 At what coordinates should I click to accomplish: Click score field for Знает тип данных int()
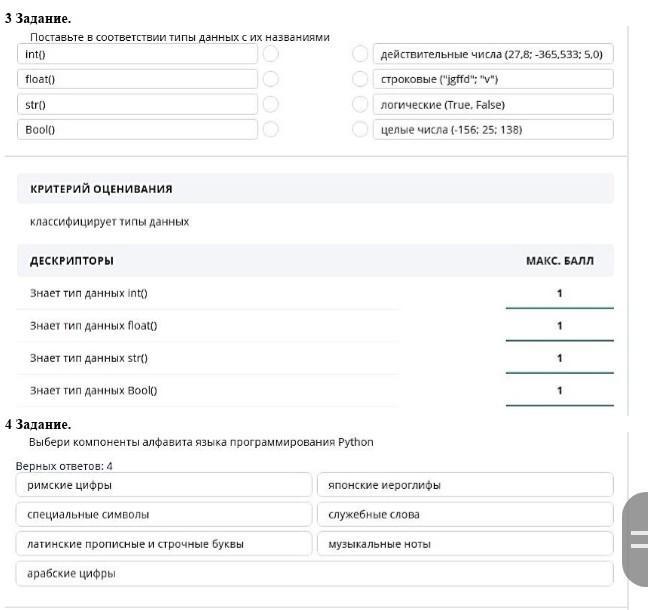[x=559, y=294]
